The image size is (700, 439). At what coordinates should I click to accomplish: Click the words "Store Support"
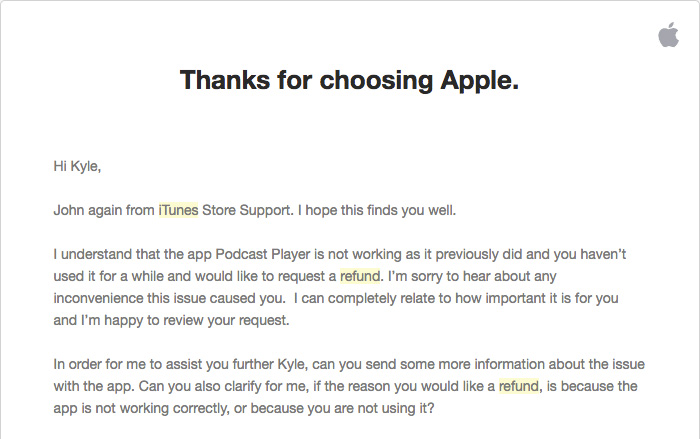tap(247, 210)
